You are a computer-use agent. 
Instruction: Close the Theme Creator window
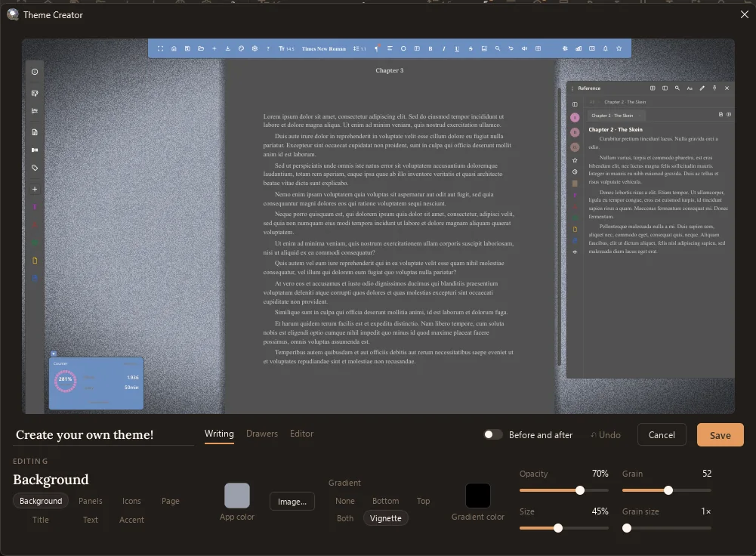745,14
